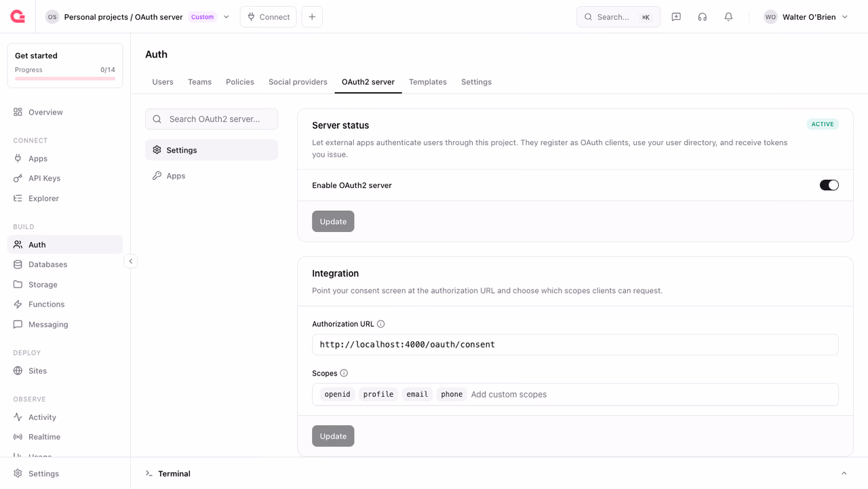Select Apps in OAuth2 submenu
Viewport: 868px width, 489px height.
pos(212,176)
